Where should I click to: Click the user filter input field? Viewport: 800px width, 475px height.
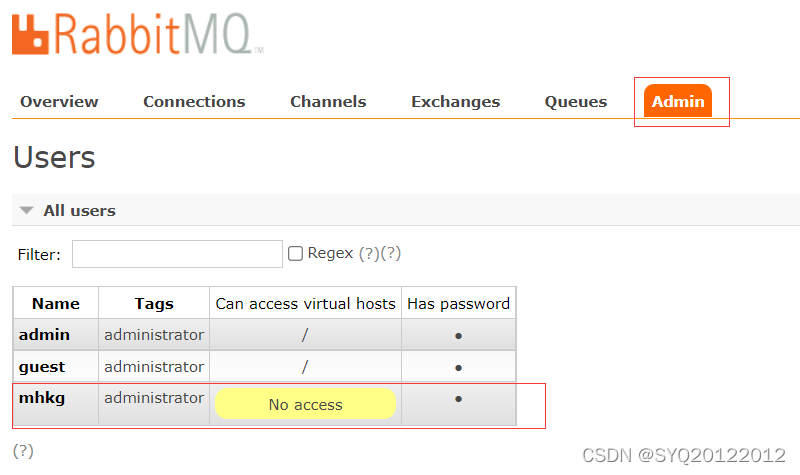coord(177,254)
